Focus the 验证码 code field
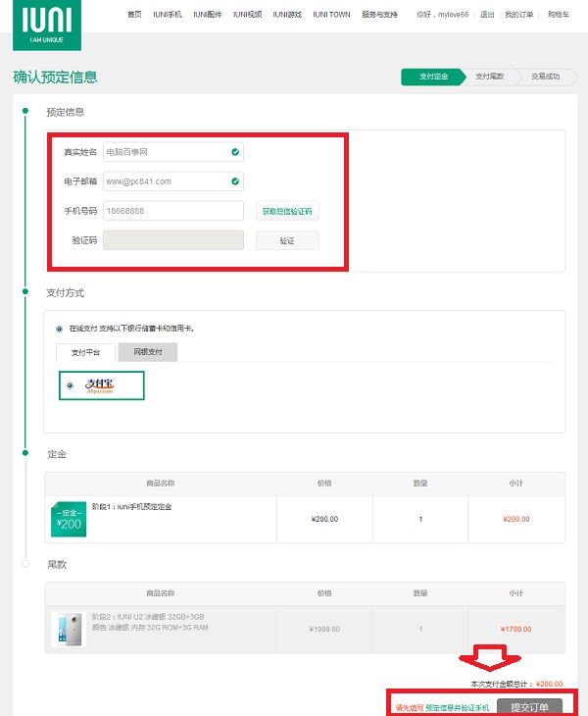Image resolution: width=588 pixels, height=716 pixels. click(173, 240)
